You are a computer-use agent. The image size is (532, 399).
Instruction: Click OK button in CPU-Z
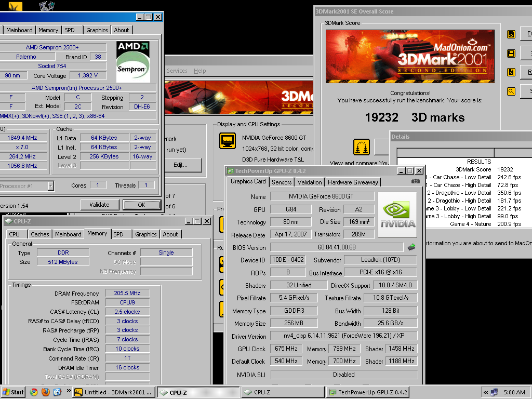pyautogui.click(x=141, y=205)
